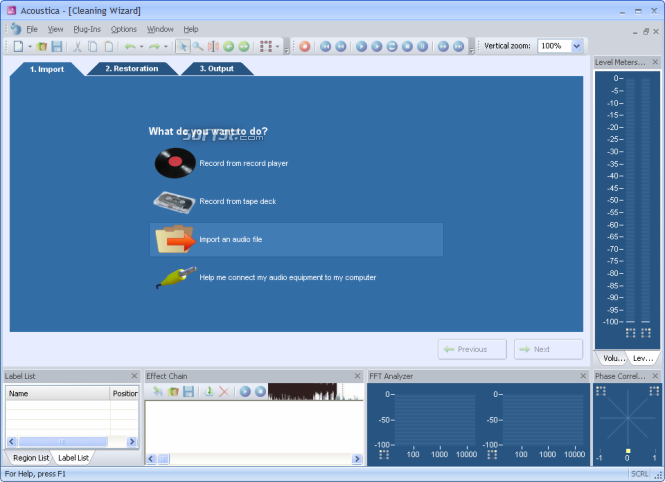Click the red Record button in transport toolbar
Viewport: 665px width, 482px height.
(305, 46)
